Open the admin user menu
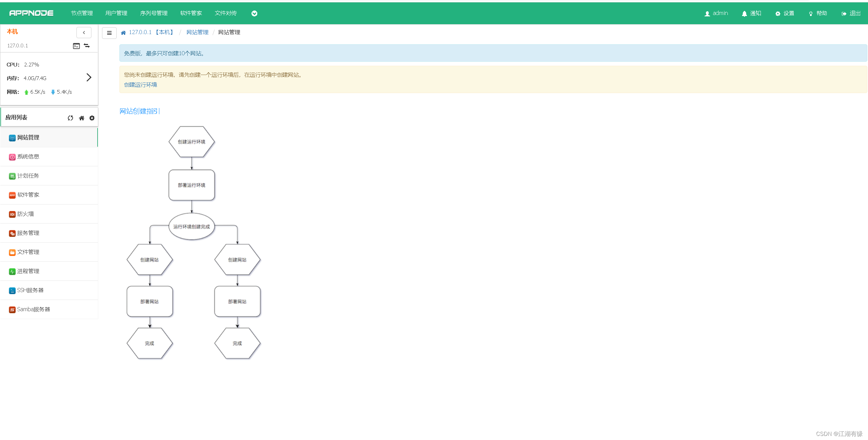The height and width of the screenshot is (440, 868). click(x=716, y=13)
